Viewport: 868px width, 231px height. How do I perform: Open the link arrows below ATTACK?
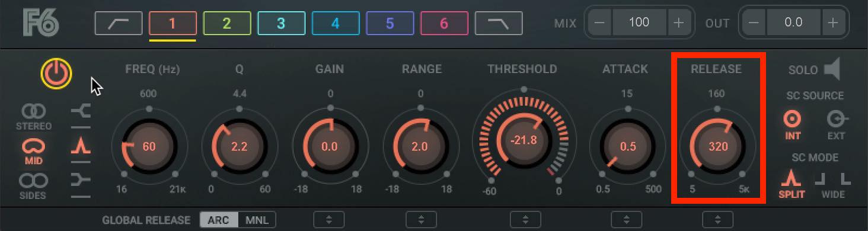[x=626, y=220]
